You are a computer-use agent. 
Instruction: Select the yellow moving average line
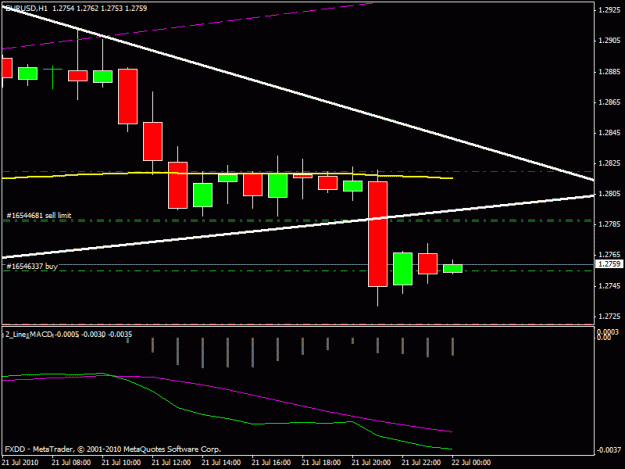[227, 174]
